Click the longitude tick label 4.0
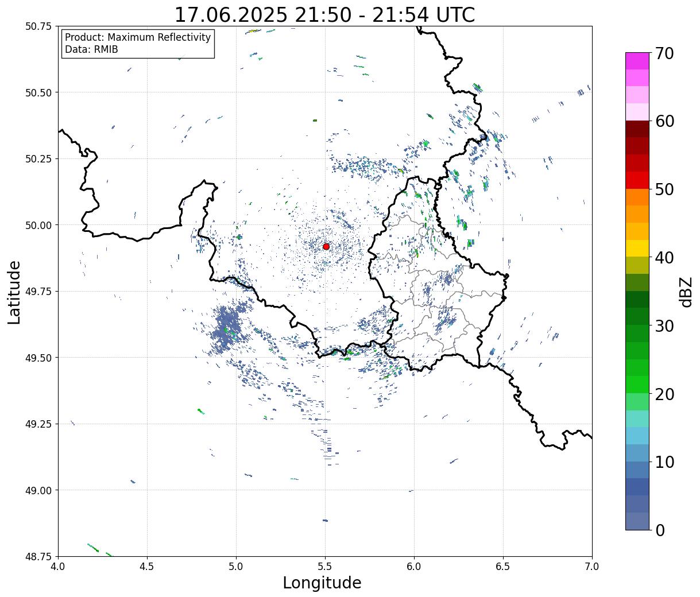 pyautogui.click(x=58, y=567)
